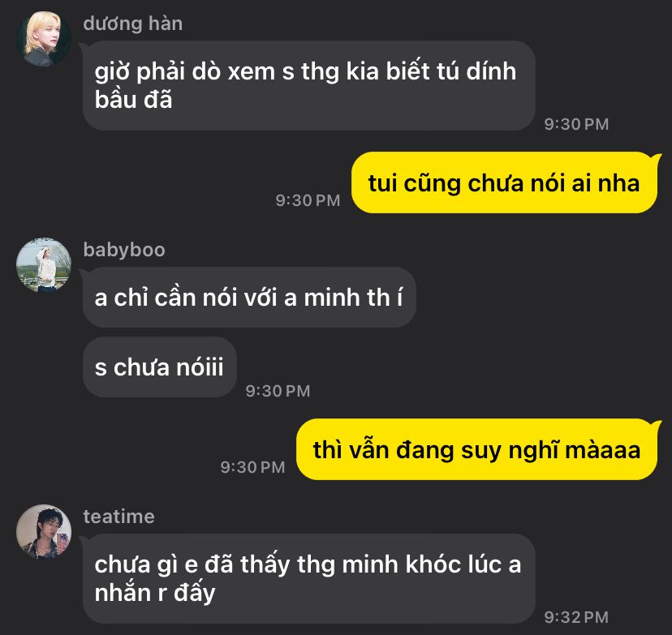Image resolution: width=672 pixels, height=635 pixels.
Task: Click the "nhắn r đấy" text line
Action: [155, 593]
